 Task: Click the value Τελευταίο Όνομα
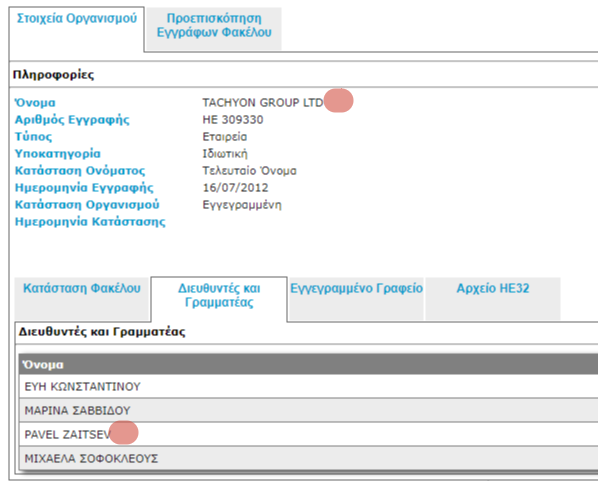tap(249, 171)
